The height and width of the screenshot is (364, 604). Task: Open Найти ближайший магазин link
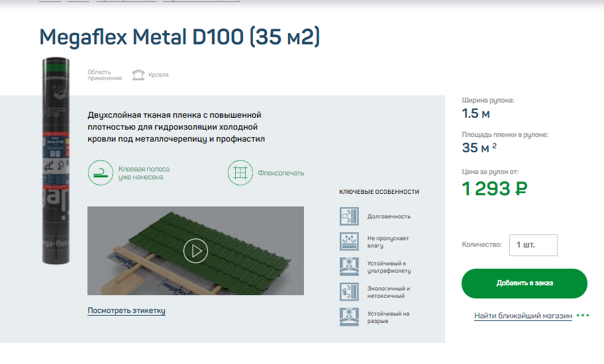point(523,316)
